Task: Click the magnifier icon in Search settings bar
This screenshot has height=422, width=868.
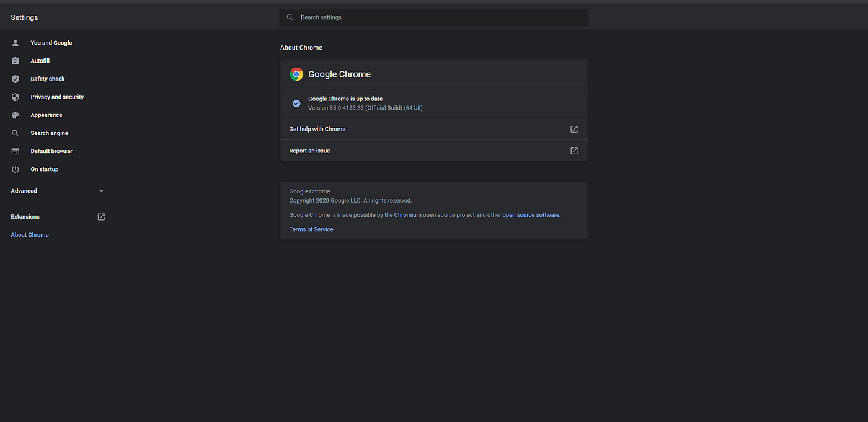Action: [290, 17]
